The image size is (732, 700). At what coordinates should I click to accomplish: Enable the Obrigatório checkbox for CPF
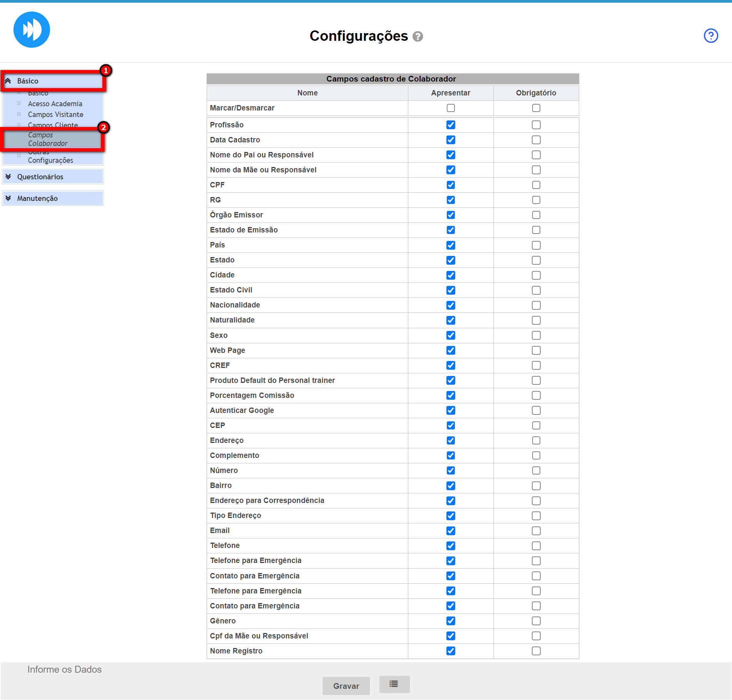[x=536, y=185]
